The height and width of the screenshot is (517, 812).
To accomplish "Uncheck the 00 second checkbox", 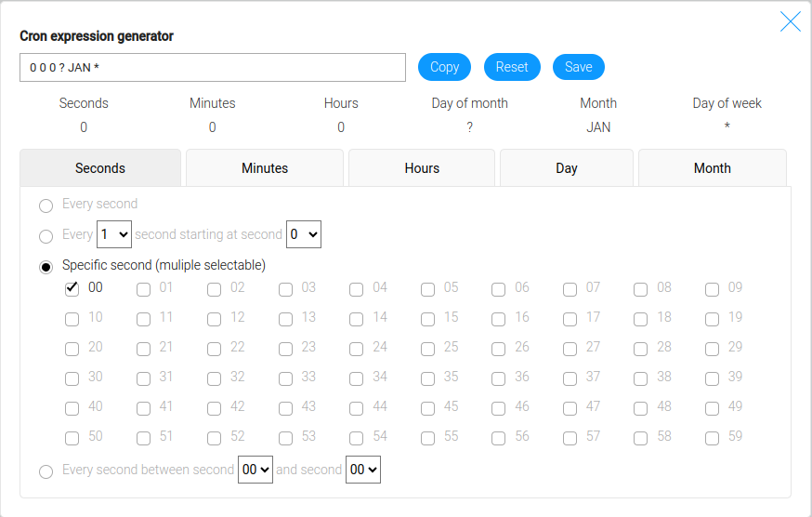I will (72, 289).
